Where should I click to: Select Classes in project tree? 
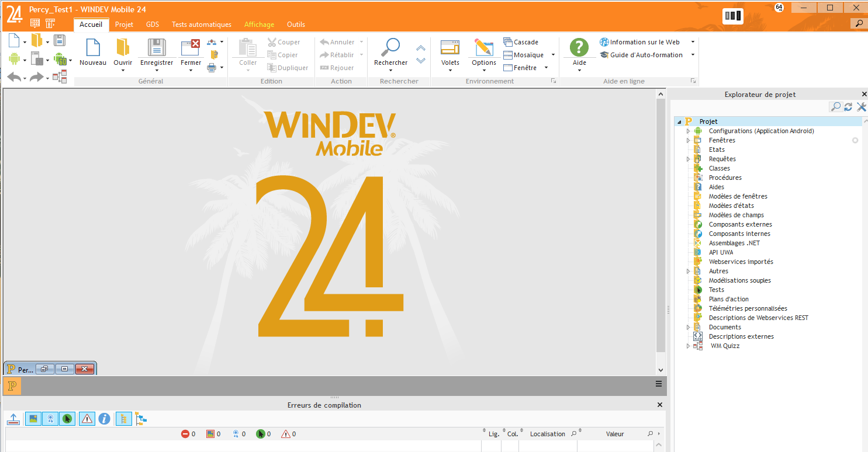(720, 168)
